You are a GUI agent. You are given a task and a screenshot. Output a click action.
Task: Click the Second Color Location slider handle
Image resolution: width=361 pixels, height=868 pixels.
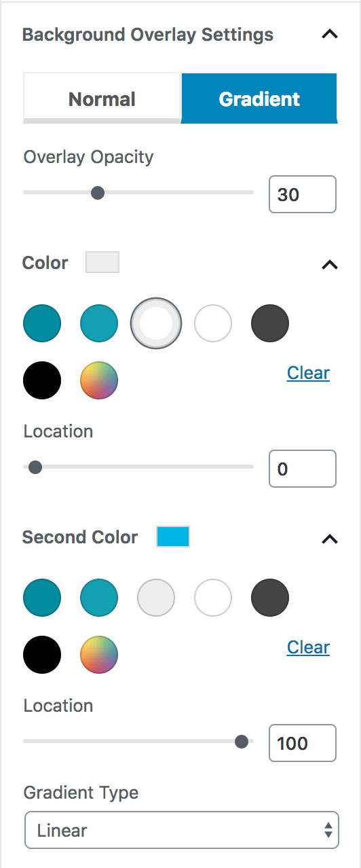241,742
